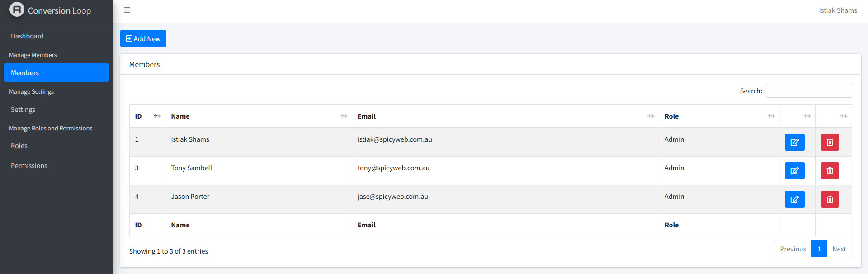Open Settings in the sidebar

click(x=23, y=110)
